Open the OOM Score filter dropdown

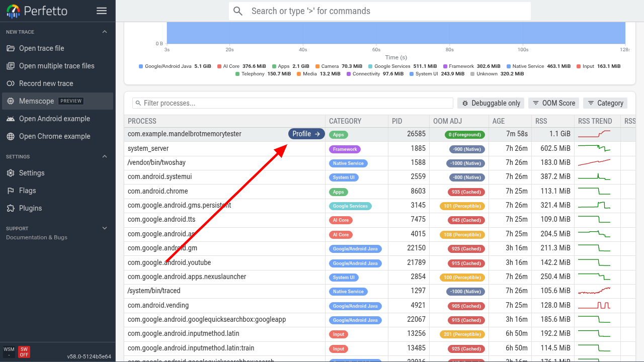[553, 103]
